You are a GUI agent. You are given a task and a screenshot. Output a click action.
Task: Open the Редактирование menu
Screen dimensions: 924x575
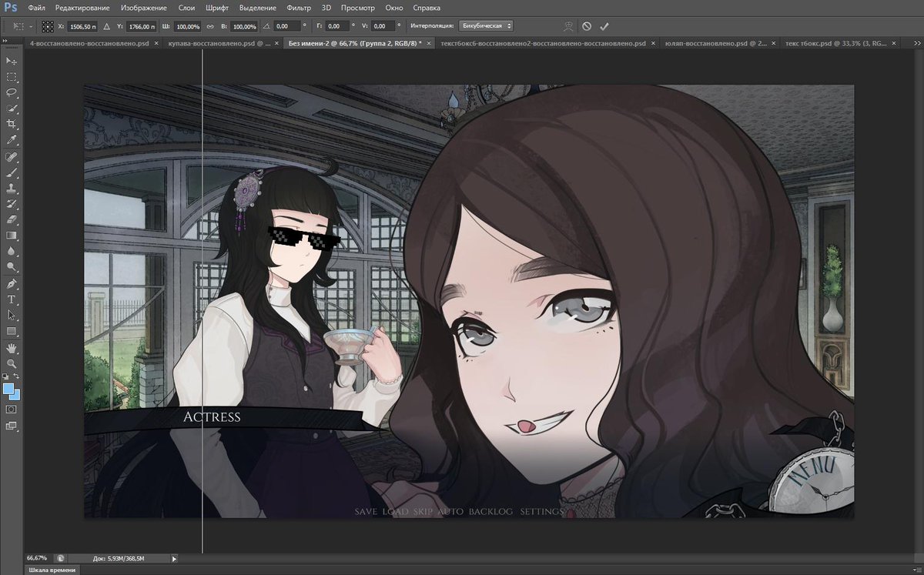(82, 8)
